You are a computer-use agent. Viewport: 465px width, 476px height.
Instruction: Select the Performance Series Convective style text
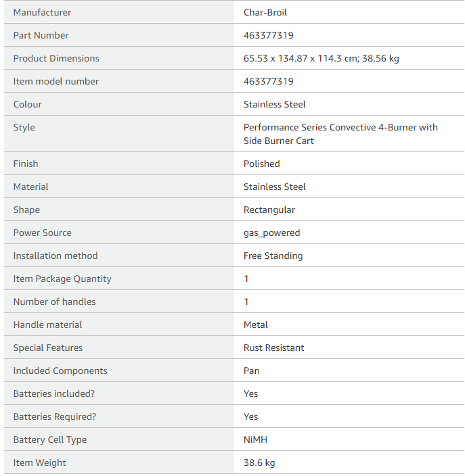click(x=340, y=134)
